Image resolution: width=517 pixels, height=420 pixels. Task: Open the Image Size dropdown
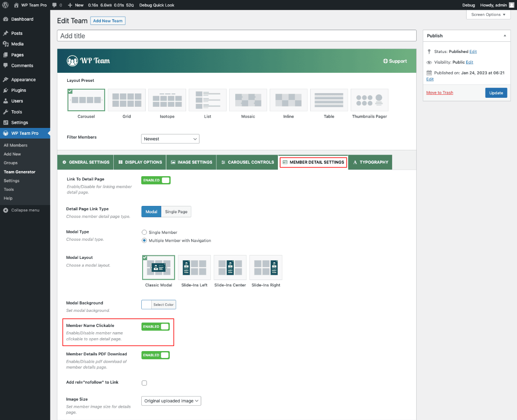coord(171,401)
